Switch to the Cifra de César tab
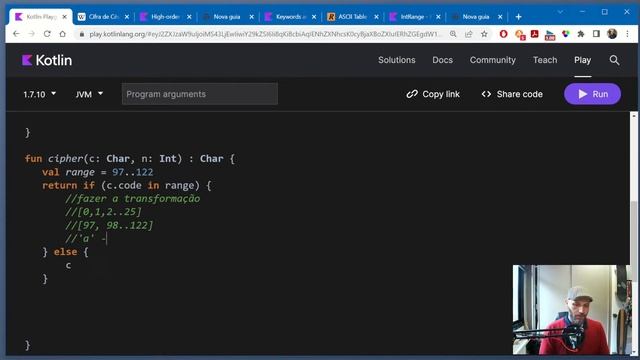640x360 pixels. 104,17
